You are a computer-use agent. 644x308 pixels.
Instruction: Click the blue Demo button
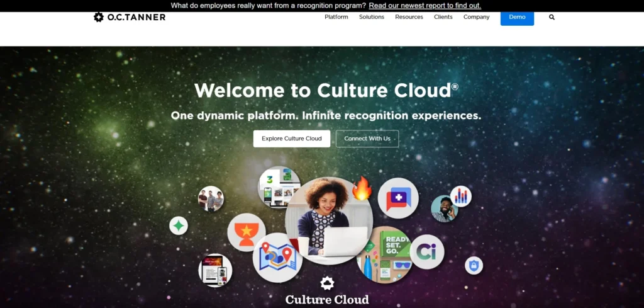pyautogui.click(x=517, y=18)
